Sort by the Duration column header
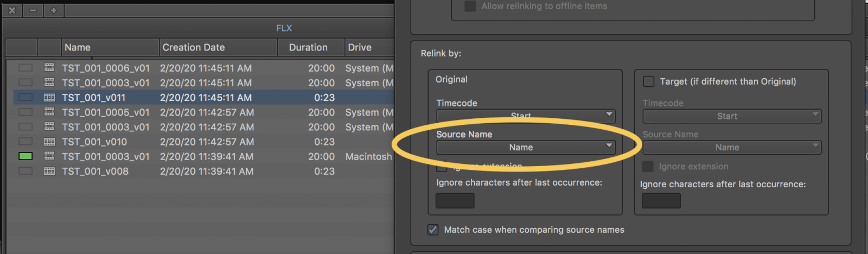 pos(308,48)
